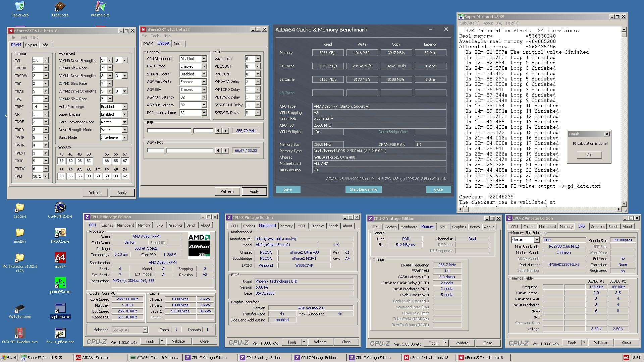
Task: Switch to AIDA64 Cache & Memory taskbar button
Action: (155, 358)
